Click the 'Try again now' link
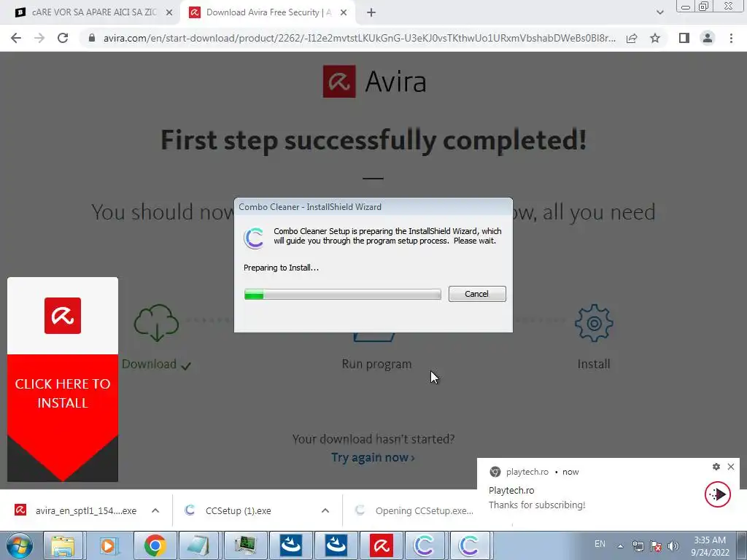Viewport: 747px width, 560px height. [x=373, y=458]
